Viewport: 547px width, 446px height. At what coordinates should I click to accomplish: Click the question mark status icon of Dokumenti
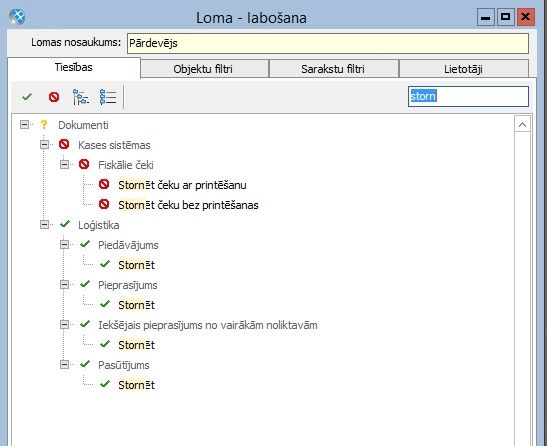tap(44, 125)
